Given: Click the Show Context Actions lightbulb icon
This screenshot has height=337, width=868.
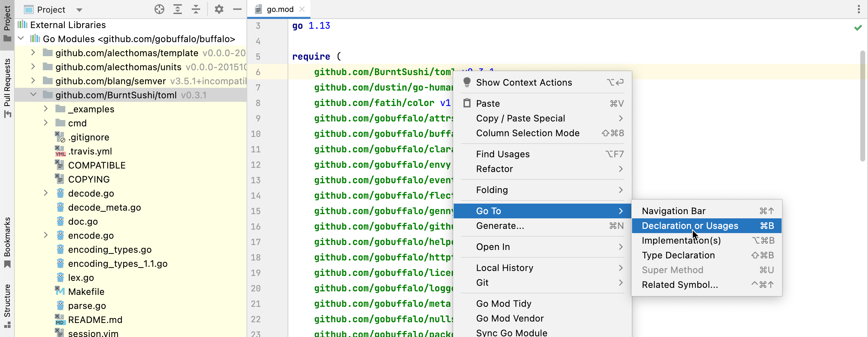Looking at the screenshot, I should [467, 82].
